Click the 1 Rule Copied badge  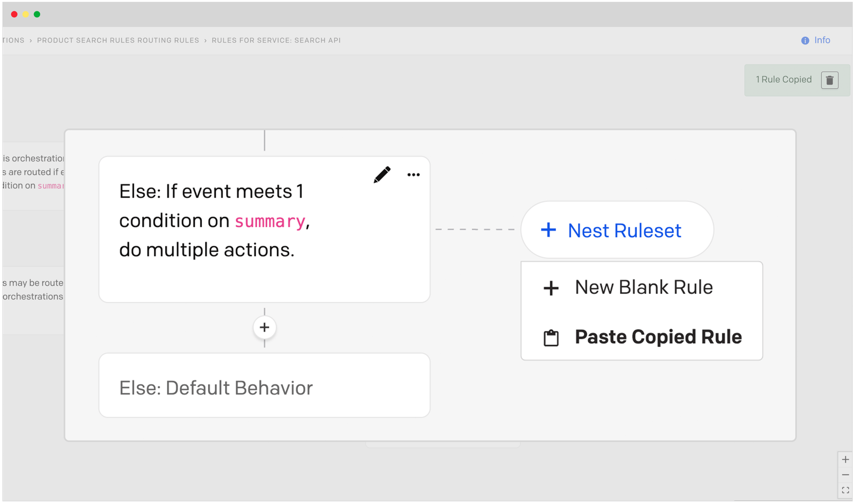(783, 80)
